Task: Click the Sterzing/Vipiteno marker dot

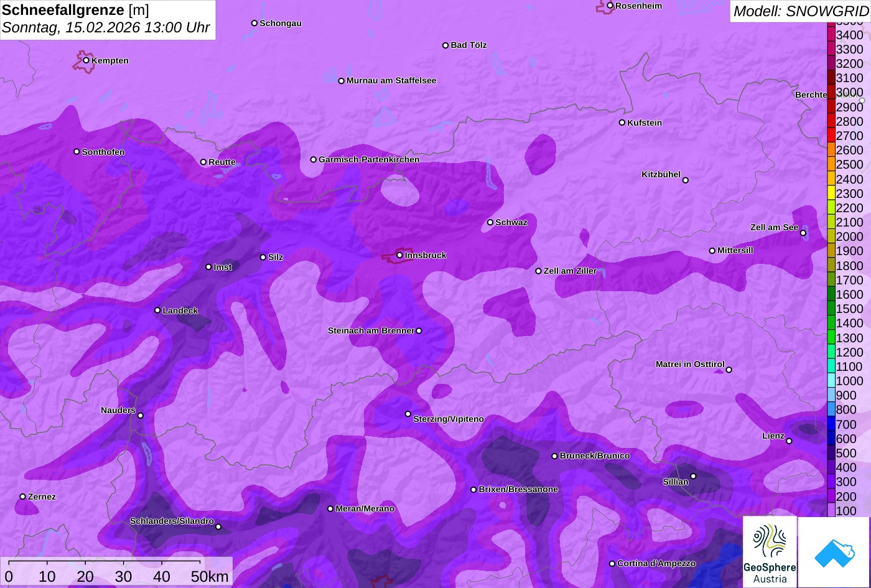Action: pos(408,414)
